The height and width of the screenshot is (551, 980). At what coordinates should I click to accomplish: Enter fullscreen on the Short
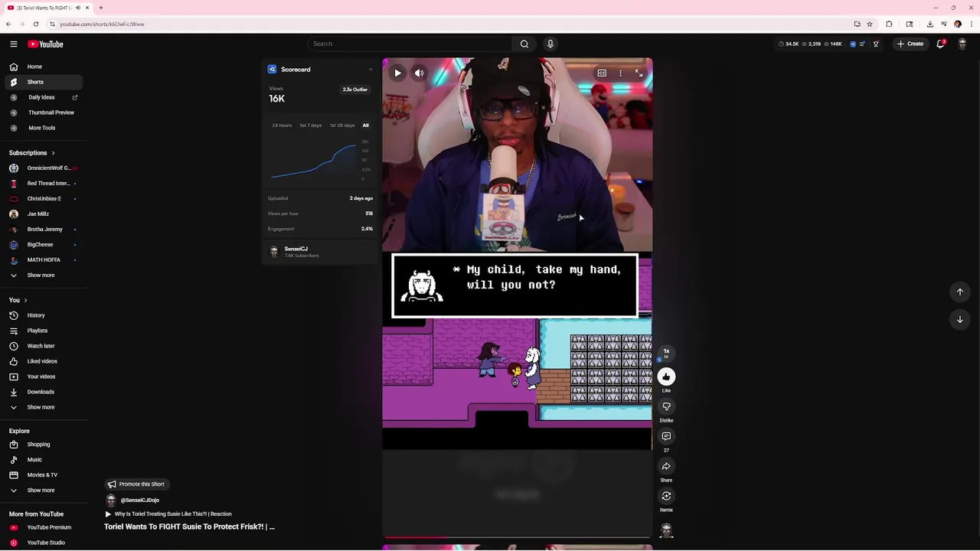[639, 73]
